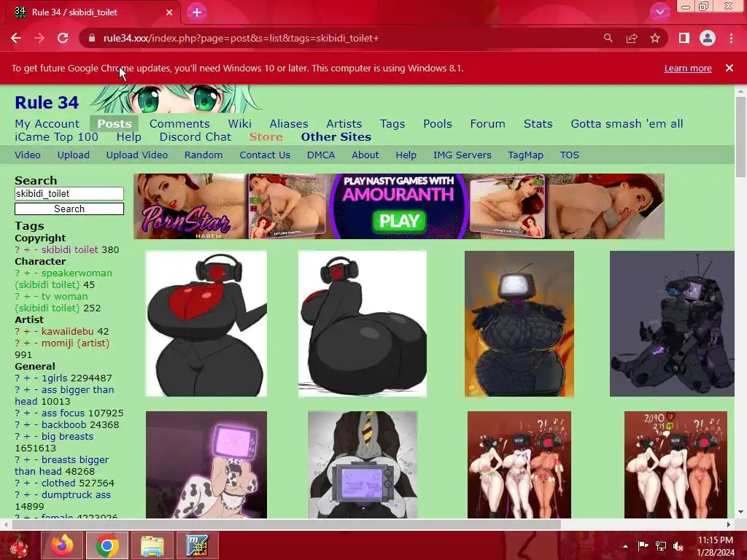
Task: Click the Action Center flag tray icon
Action: [643, 546]
